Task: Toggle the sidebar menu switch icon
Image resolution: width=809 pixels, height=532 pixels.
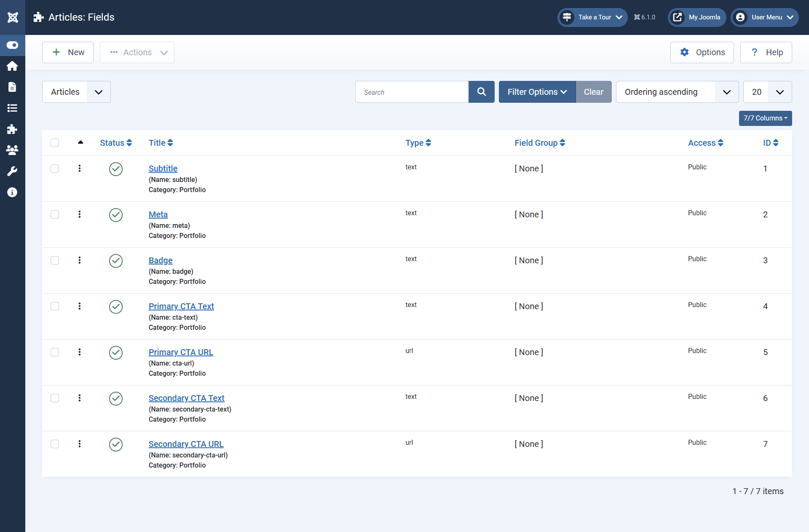Action: (x=12, y=45)
